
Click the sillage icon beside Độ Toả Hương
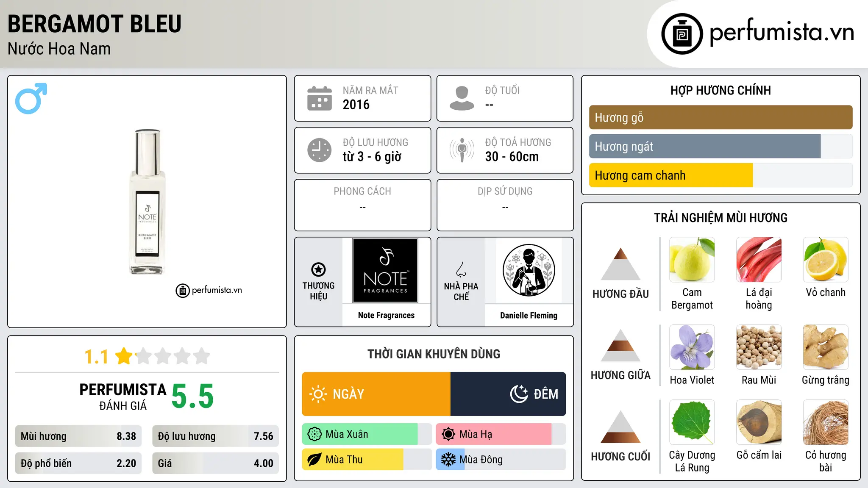click(462, 150)
